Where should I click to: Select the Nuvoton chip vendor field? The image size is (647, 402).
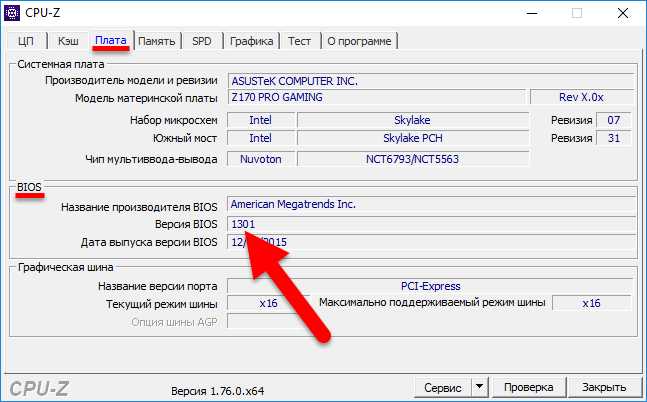tap(261, 159)
